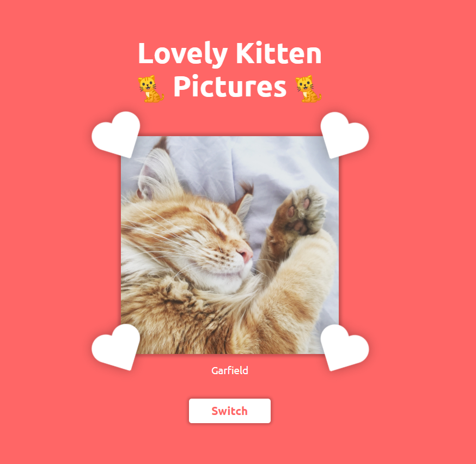Click the bottom-right white heart
476x464 pixels.
[x=345, y=347]
